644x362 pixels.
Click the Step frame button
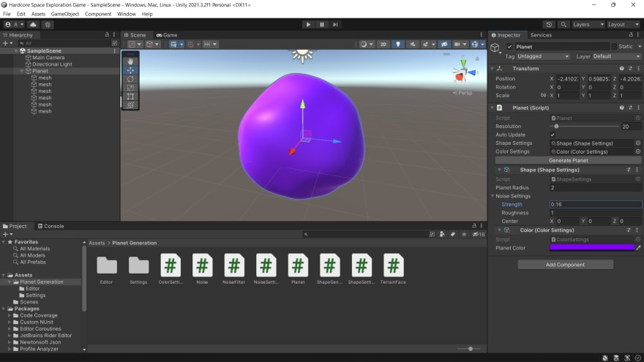click(x=335, y=25)
